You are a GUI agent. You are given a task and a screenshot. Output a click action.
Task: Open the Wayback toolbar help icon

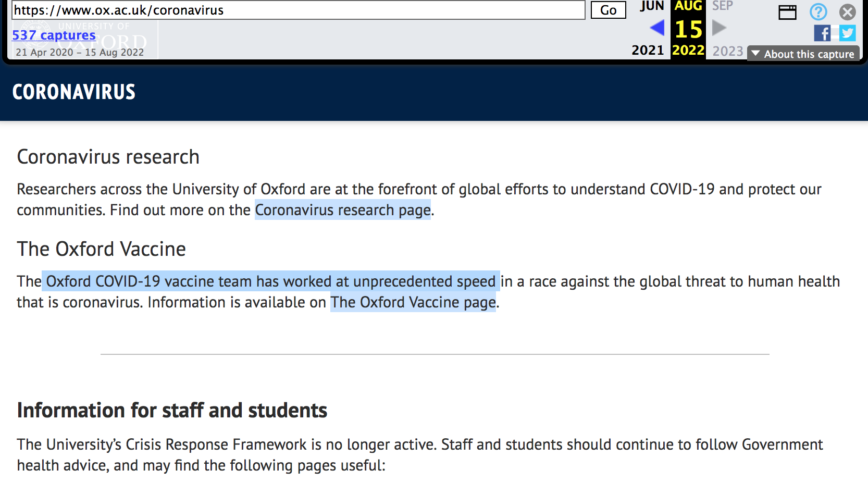[818, 11]
